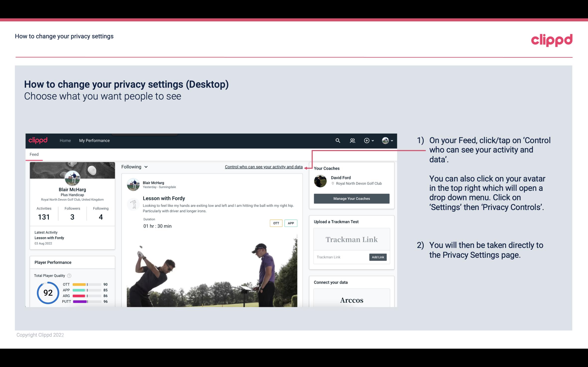Click the Blair McHarg profile thumbnail
The height and width of the screenshot is (367, 588).
coord(72,178)
